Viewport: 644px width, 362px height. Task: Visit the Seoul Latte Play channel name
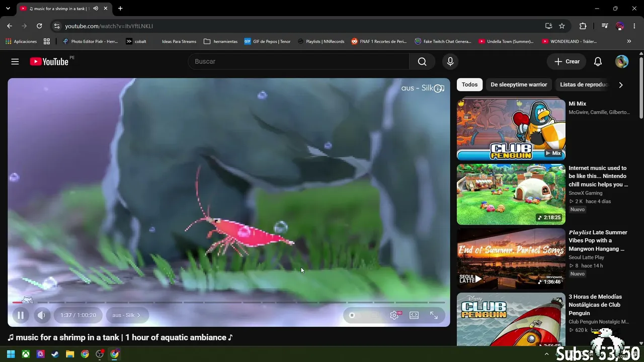pos(586,257)
